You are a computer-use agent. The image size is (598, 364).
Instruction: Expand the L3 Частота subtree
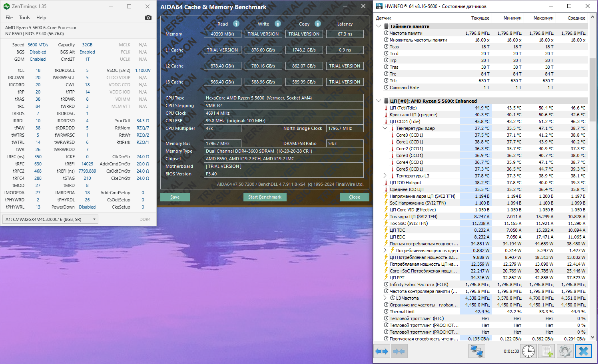pyautogui.click(x=385, y=298)
